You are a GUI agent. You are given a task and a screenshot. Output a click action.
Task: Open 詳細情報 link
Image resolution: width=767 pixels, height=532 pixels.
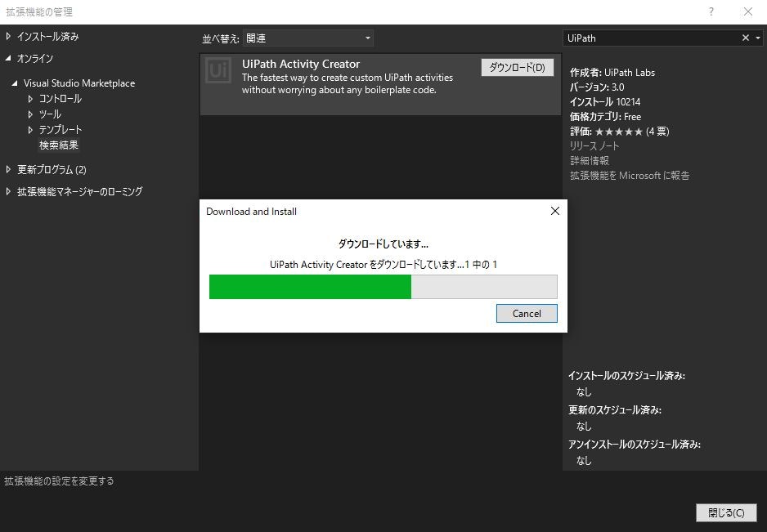[x=590, y=160]
